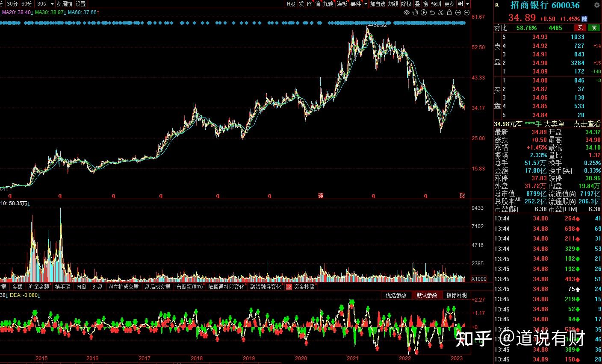The width and height of the screenshot is (602, 364).
Task: Select the 60分 period tab
Action: tap(27, 4)
